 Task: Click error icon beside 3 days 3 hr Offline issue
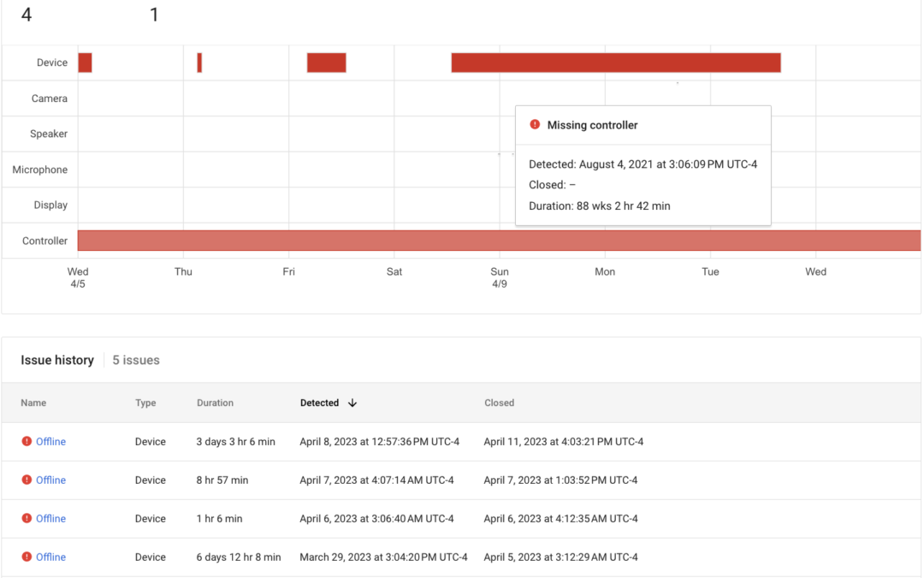click(x=27, y=441)
